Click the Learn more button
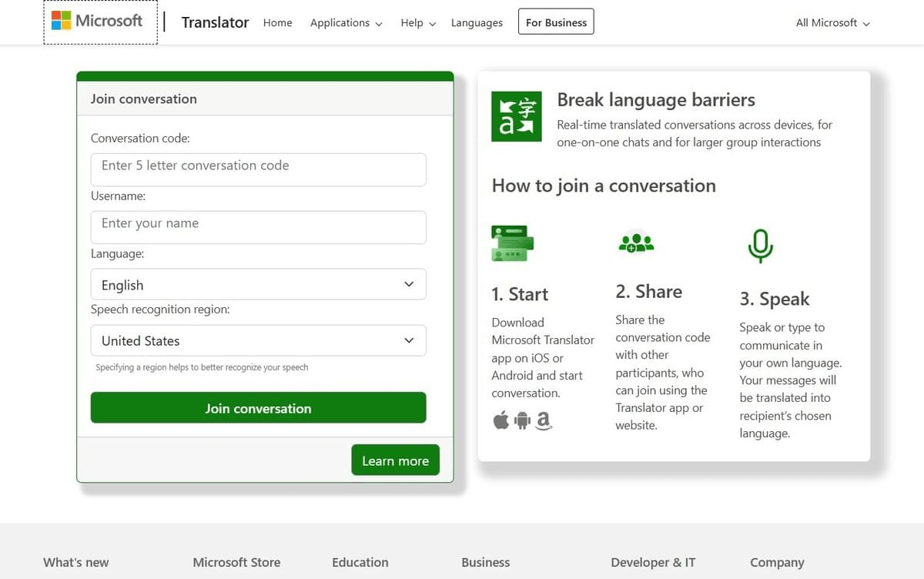The width and height of the screenshot is (924, 579). click(395, 460)
